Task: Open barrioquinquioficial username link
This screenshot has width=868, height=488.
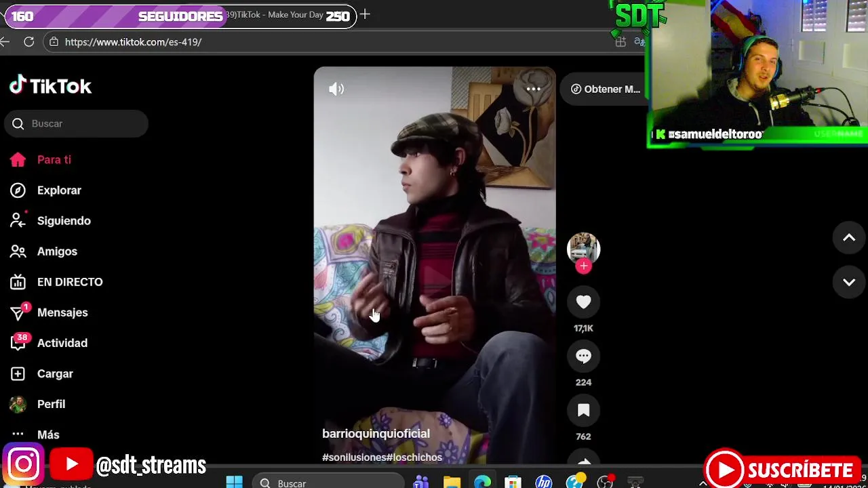Action: (376, 434)
